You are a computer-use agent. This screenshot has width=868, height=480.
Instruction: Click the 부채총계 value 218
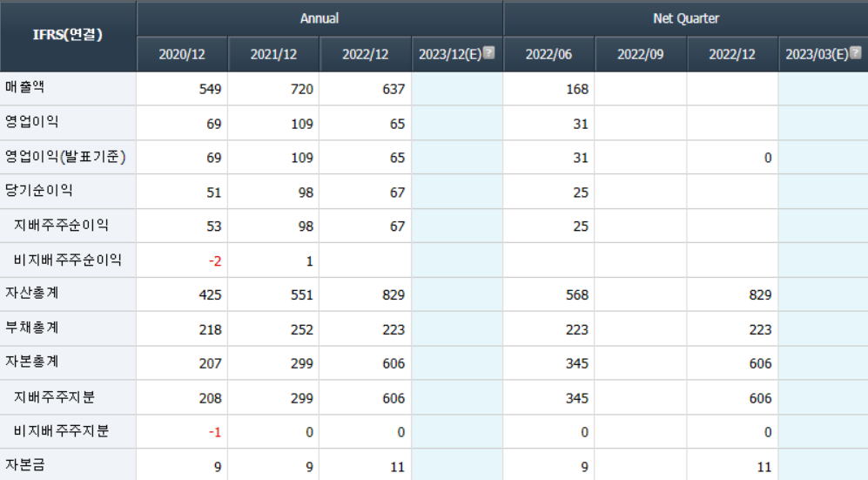[x=211, y=330]
